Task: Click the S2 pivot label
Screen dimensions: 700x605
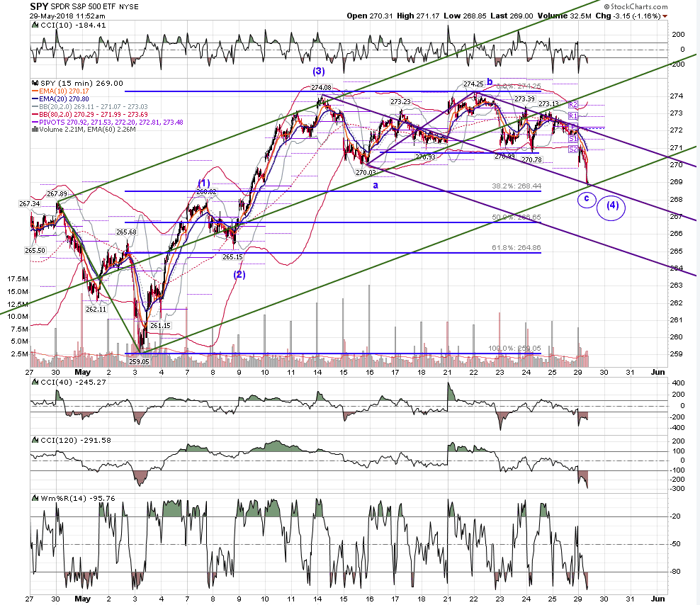Action: click(x=573, y=149)
